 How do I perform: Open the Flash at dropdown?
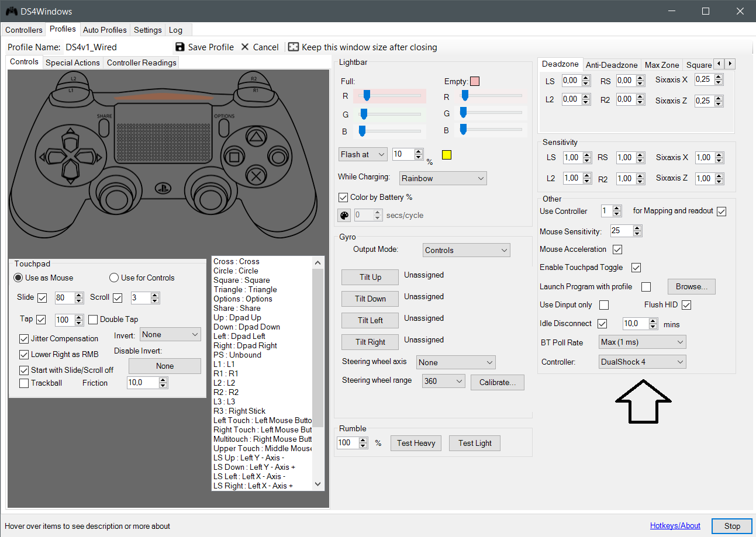(363, 155)
